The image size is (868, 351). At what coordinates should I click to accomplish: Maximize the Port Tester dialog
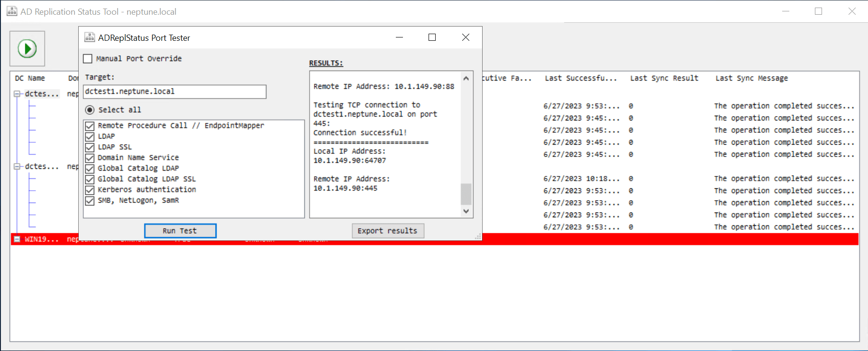click(x=432, y=37)
